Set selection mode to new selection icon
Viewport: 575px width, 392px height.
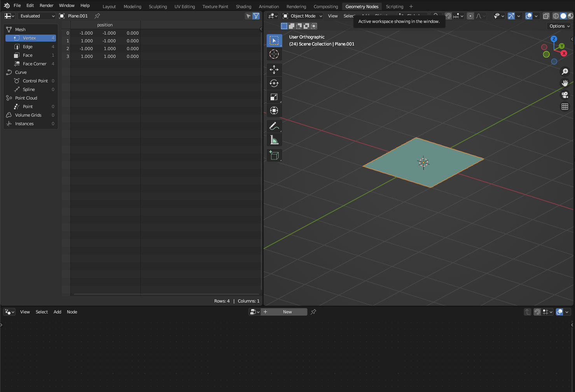(284, 26)
